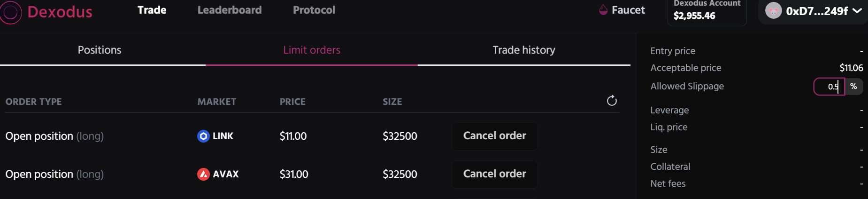Click the percent unit next to slippage
868x199 pixels.
point(853,87)
